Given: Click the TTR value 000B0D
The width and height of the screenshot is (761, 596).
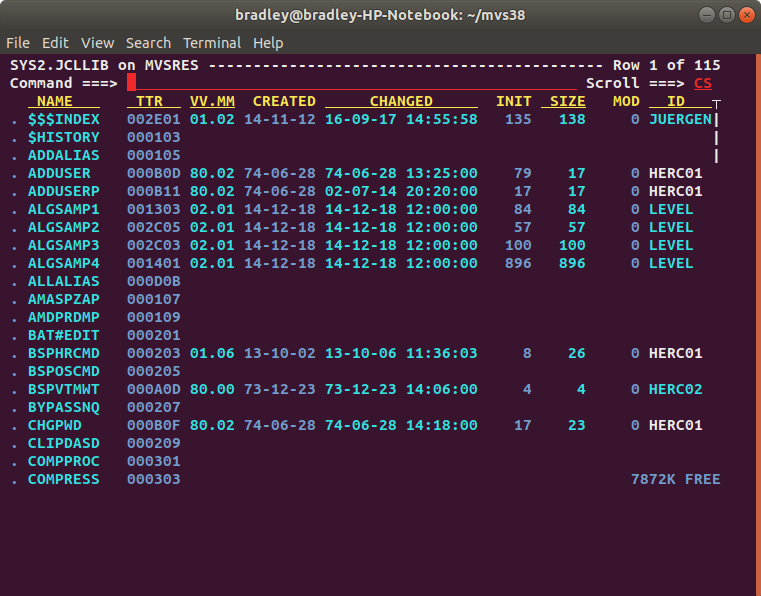Looking at the screenshot, I should pyautogui.click(x=153, y=173).
